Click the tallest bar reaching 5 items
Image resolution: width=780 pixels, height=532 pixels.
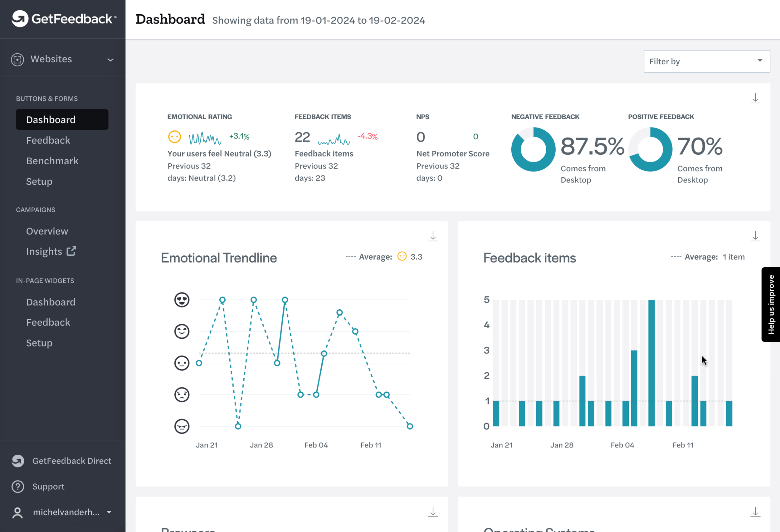click(x=651, y=363)
